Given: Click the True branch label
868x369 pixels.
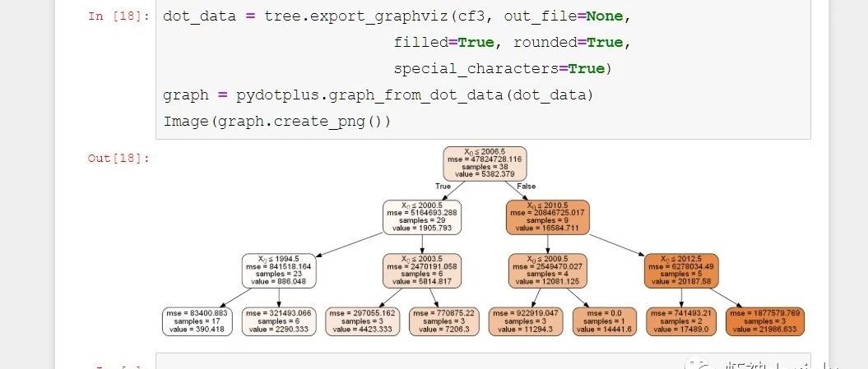Looking at the screenshot, I should click(x=443, y=187).
